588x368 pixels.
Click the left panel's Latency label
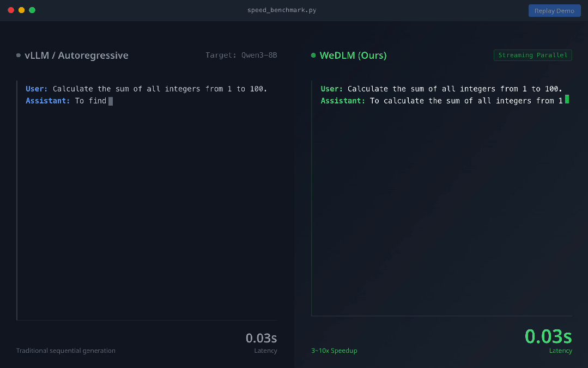pyautogui.click(x=265, y=351)
